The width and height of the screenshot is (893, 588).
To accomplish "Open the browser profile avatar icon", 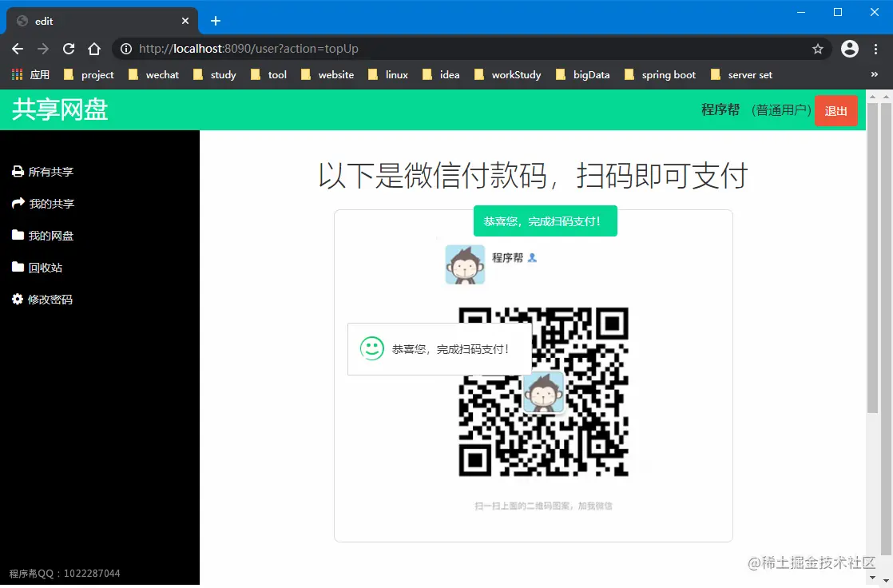I will click(x=850, y=49).
